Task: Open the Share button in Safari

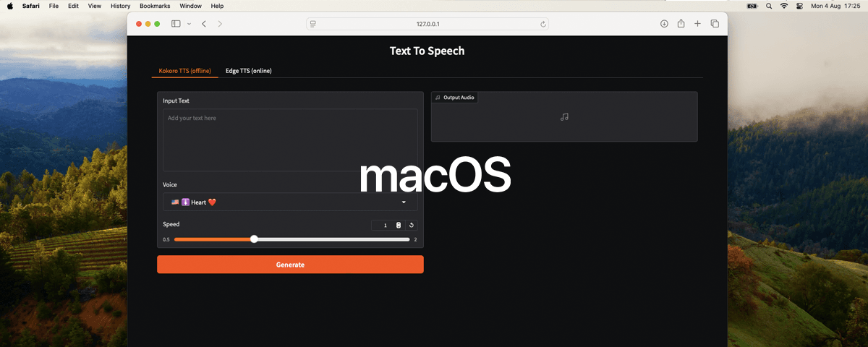Action: (681, 24)
